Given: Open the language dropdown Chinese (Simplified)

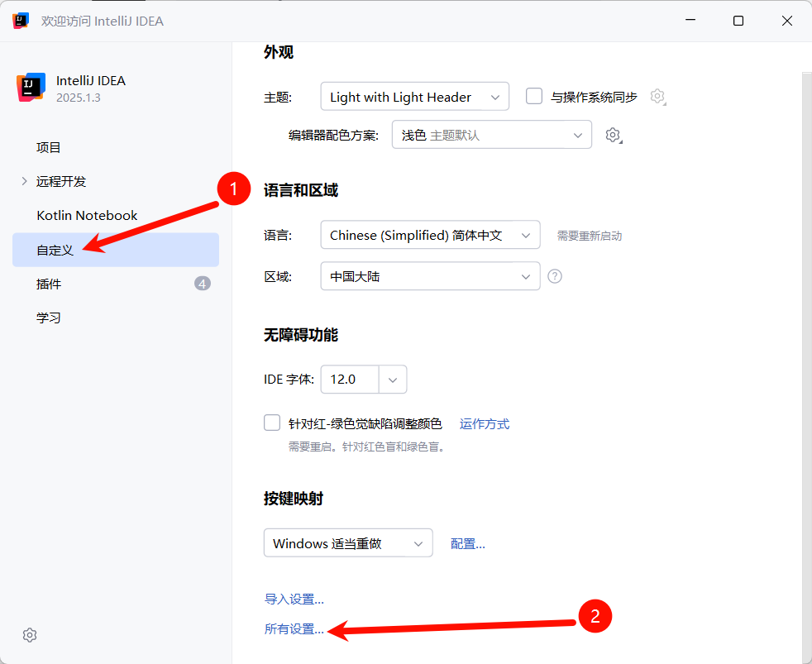Looking at the screenshot, I should pyautogui.click(x=430, y=235).
